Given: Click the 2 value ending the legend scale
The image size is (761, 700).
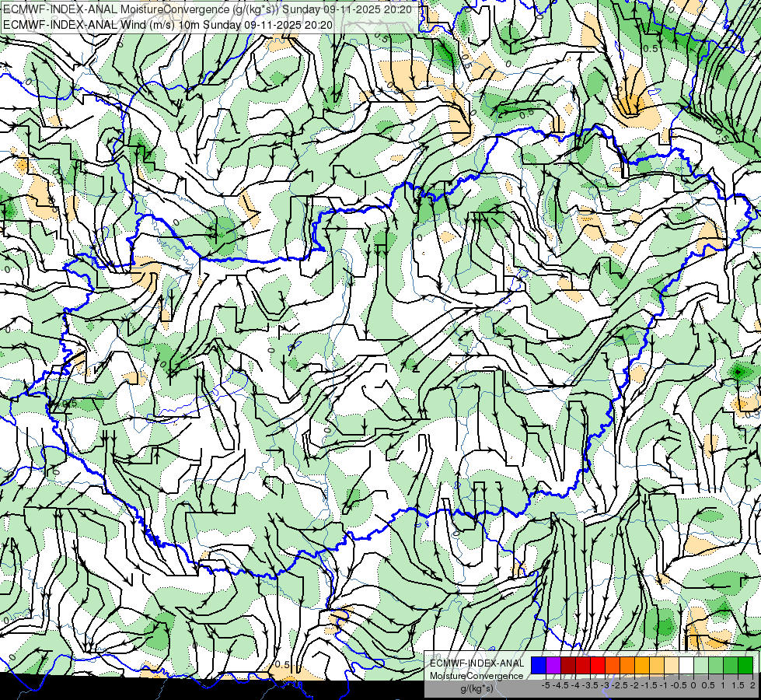Looking at the screenshot, I should (752, 685).
